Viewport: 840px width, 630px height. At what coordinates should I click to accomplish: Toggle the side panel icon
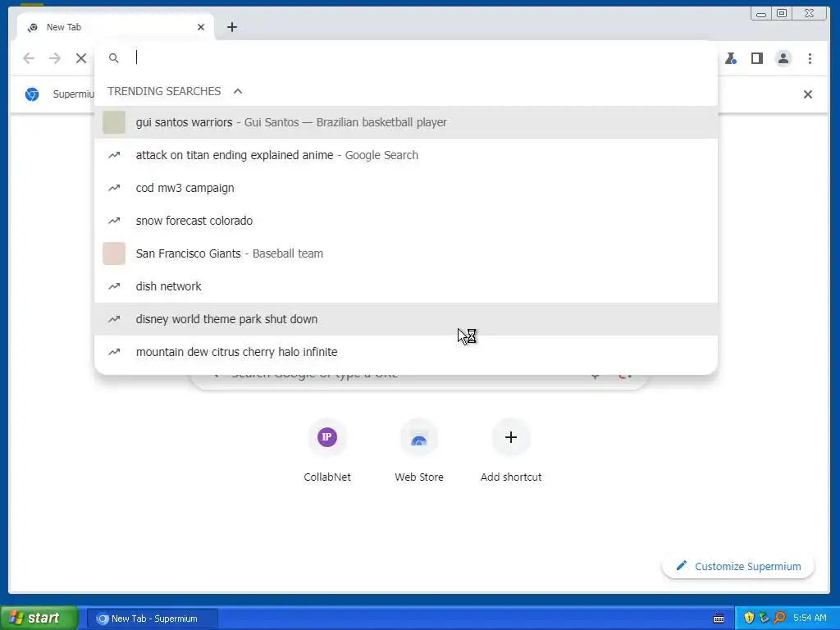click(x=757, y=58)
